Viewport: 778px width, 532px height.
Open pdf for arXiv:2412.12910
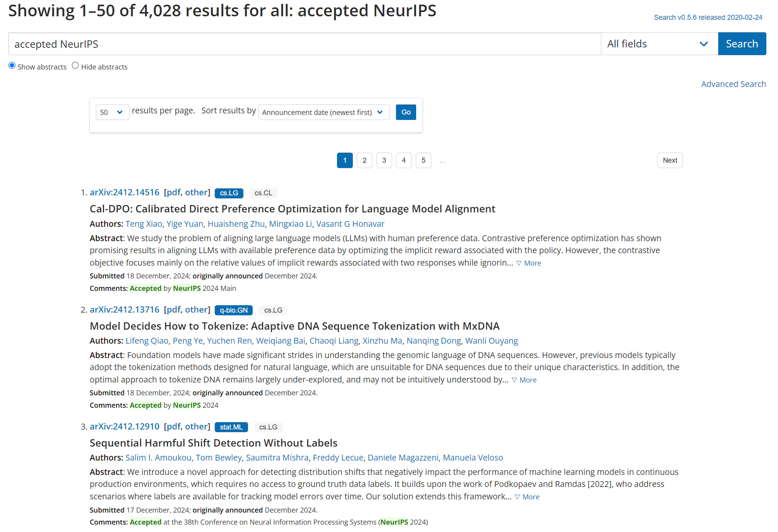pyautogui.click(x=174, y=426)
